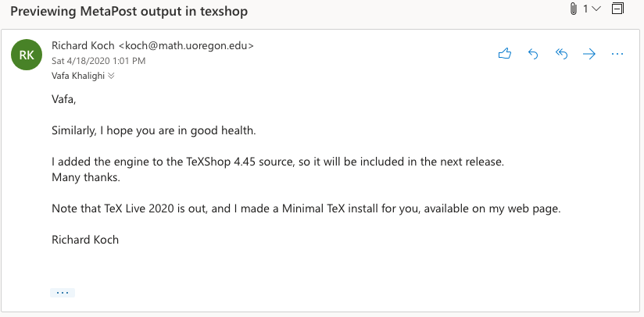Viewport: 644px width, 317px height.
Task: Click the 'Many thanks.' line
Action: coord(86,178)
